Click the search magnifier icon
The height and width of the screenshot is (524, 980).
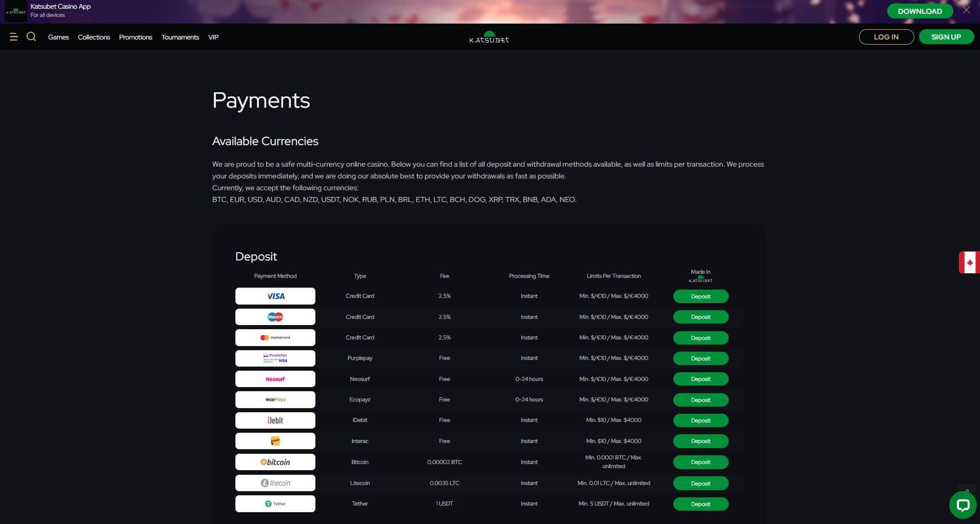[31, 37]
